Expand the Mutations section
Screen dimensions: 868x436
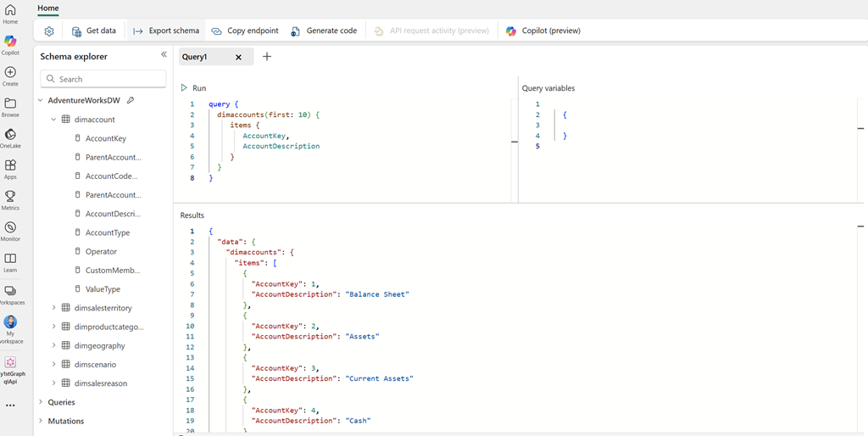pos(41,421)
